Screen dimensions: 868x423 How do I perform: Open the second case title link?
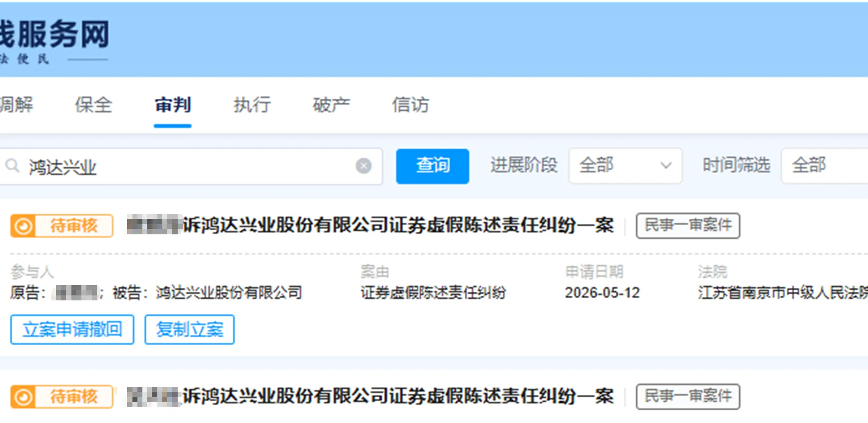click(370, 397)
